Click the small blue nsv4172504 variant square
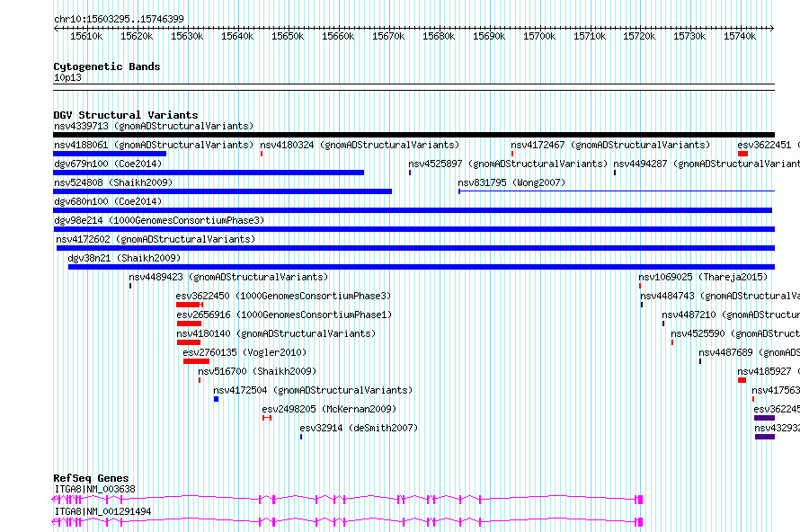The image size is (800, 532). 216,399
